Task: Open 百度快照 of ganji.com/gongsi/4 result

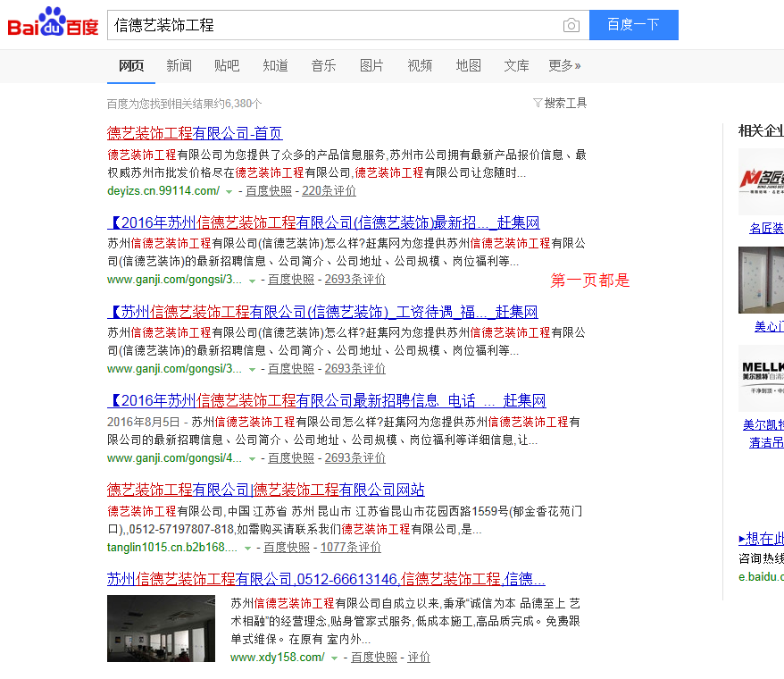Action: pos(291,457)
